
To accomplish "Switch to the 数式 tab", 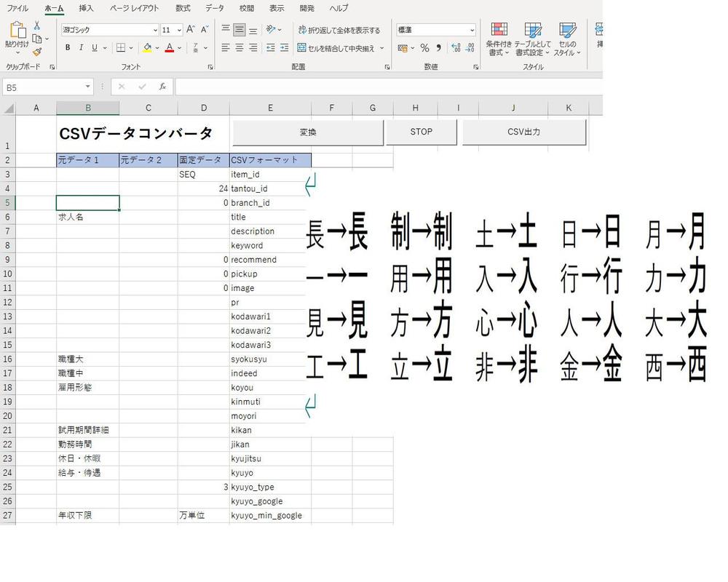I will (183, 8).
